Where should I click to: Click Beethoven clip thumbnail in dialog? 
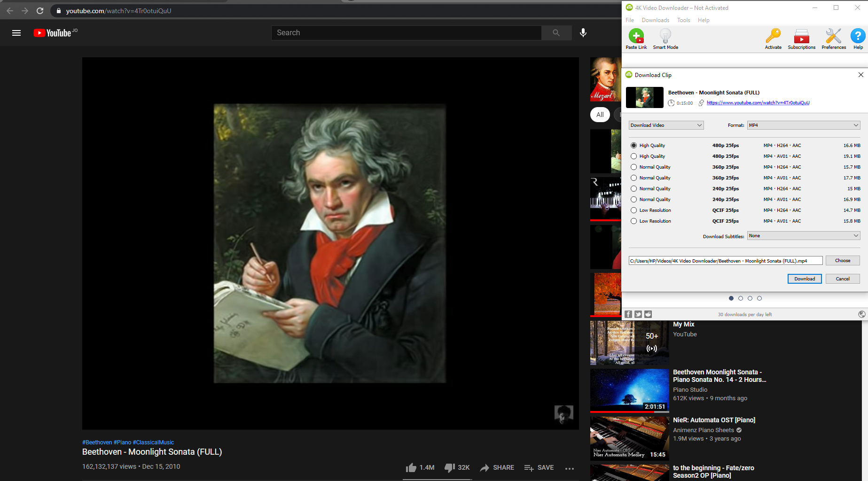(x=644, y=97)
